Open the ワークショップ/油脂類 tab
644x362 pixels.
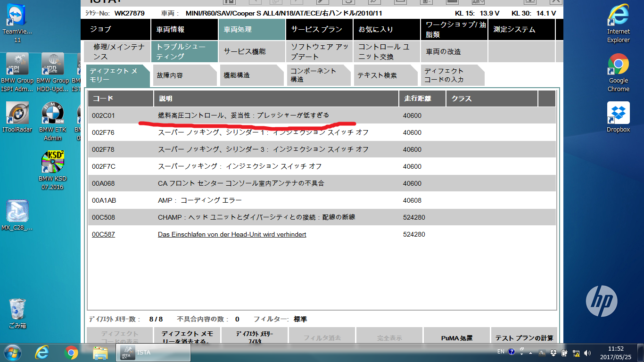click(454, 29)
